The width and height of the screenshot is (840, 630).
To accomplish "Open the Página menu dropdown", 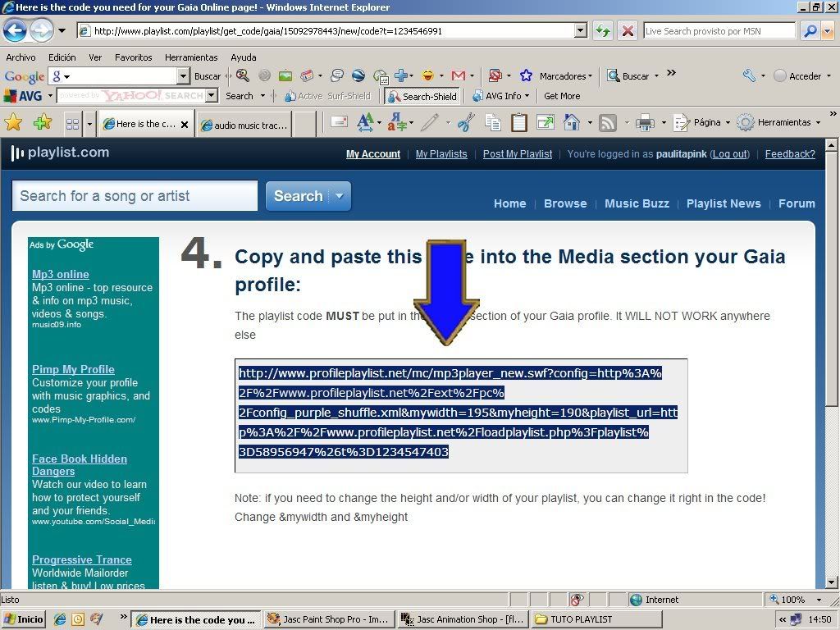I will click(728, 123).
